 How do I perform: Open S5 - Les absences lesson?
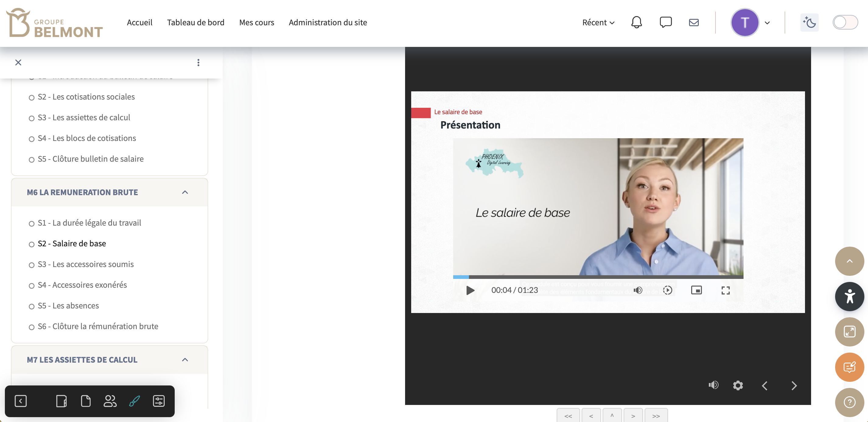click(x=68, y=306)
